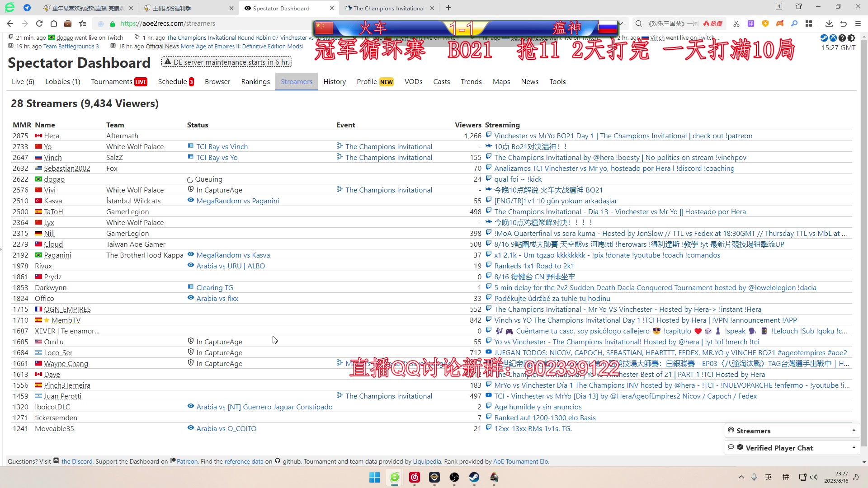Open the Steam app in the taskbar
This screenshot has height=488, width=868.
coord(474,477)
